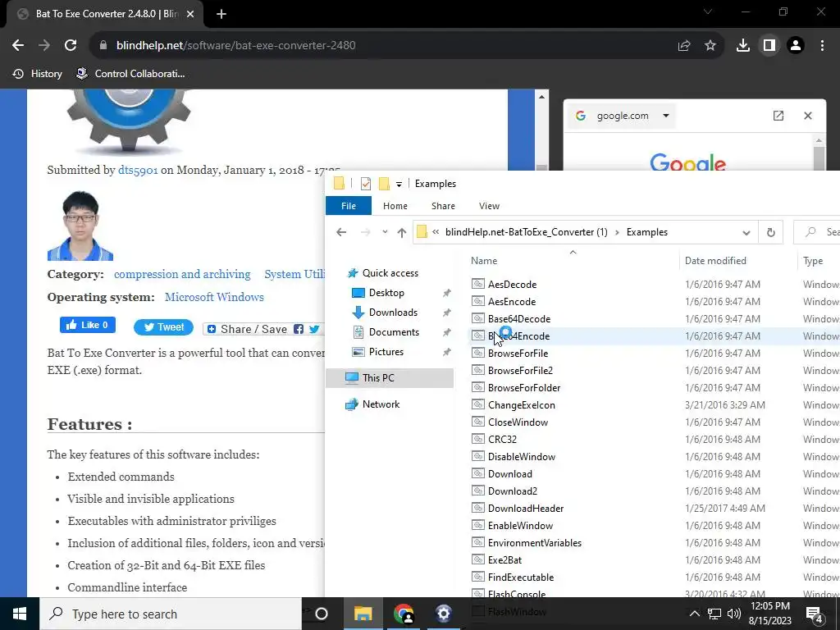The width and height of the screenshot is (840, 630).
Task: Open side panel in new tab icon
Action: (778, 116)
